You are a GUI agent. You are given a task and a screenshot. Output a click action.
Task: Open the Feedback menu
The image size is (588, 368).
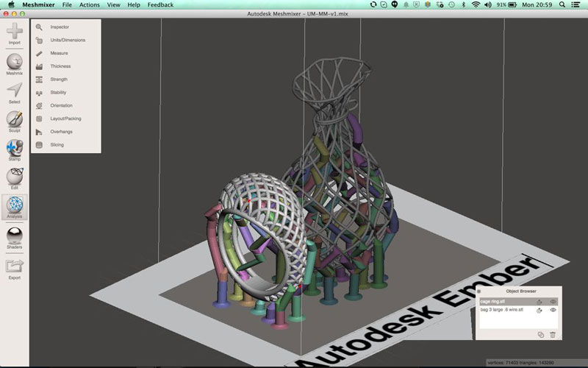(160, 5)
